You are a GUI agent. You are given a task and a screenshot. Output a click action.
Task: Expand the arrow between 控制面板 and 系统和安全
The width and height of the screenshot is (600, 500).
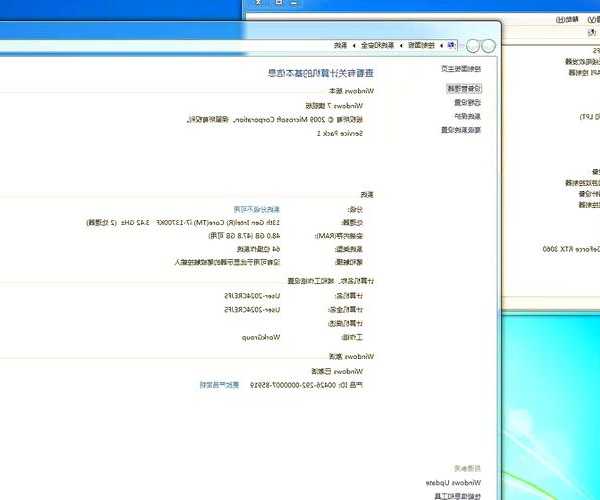404,45
